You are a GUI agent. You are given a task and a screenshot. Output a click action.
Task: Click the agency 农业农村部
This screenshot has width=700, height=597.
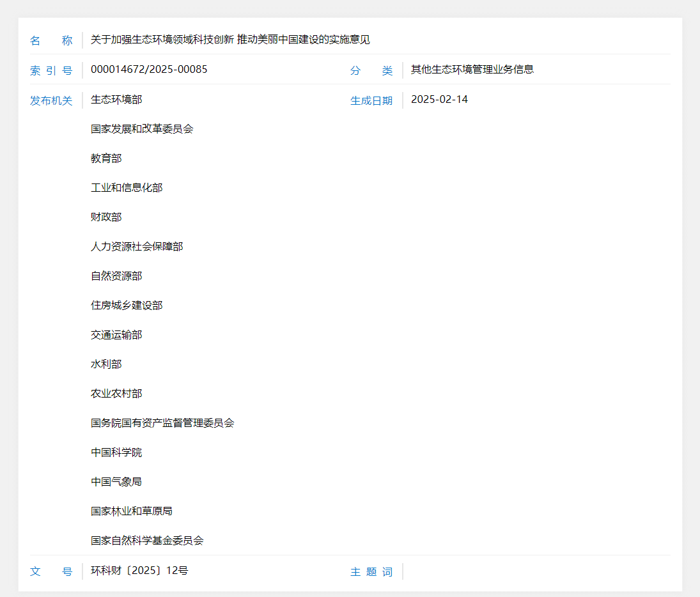tap(116, 393)
